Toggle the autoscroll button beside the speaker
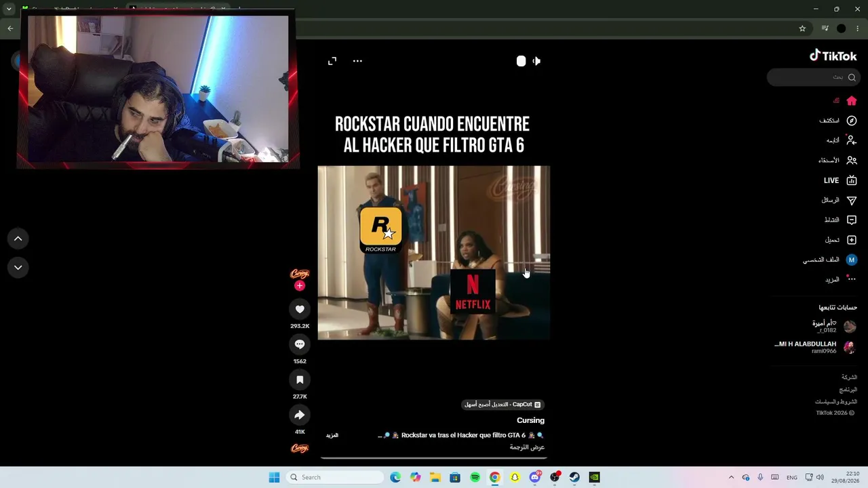The image size is (868, 488). (x=521, y=61)
